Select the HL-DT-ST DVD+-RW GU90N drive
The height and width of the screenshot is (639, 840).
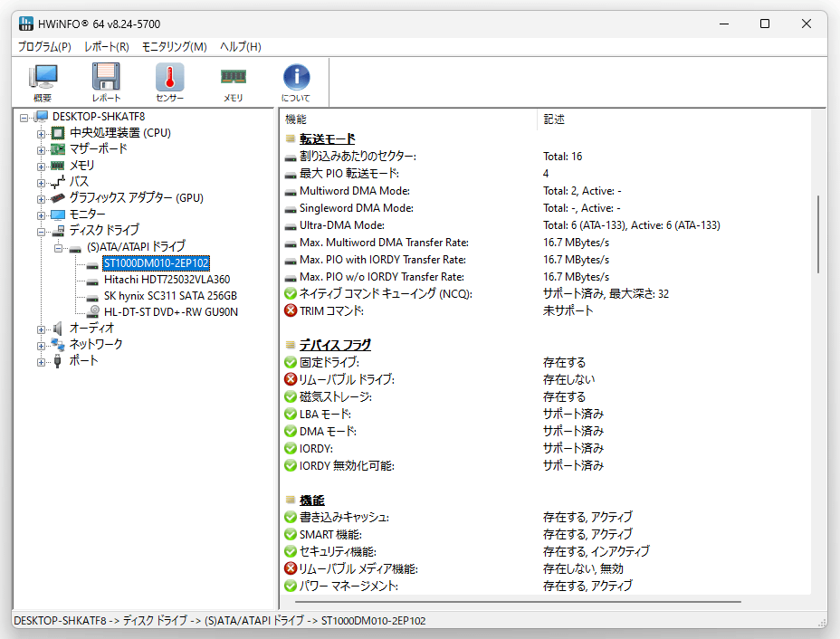click(x=170, y=311)
